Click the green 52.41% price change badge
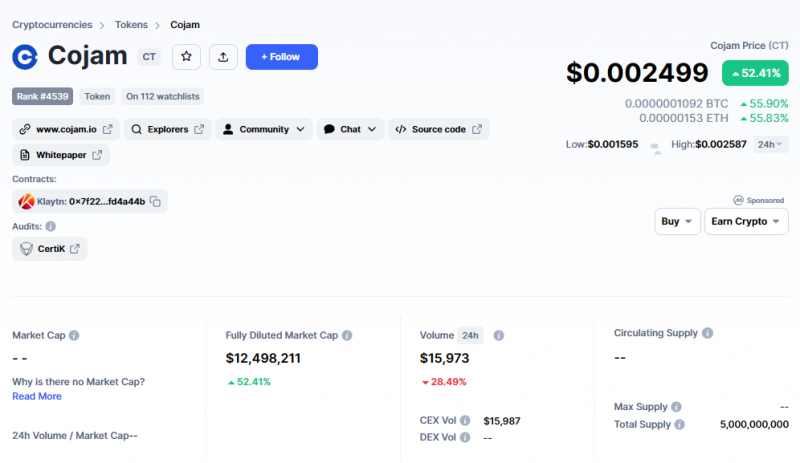This screenshot has width=800, height=463. pos(755,73)
